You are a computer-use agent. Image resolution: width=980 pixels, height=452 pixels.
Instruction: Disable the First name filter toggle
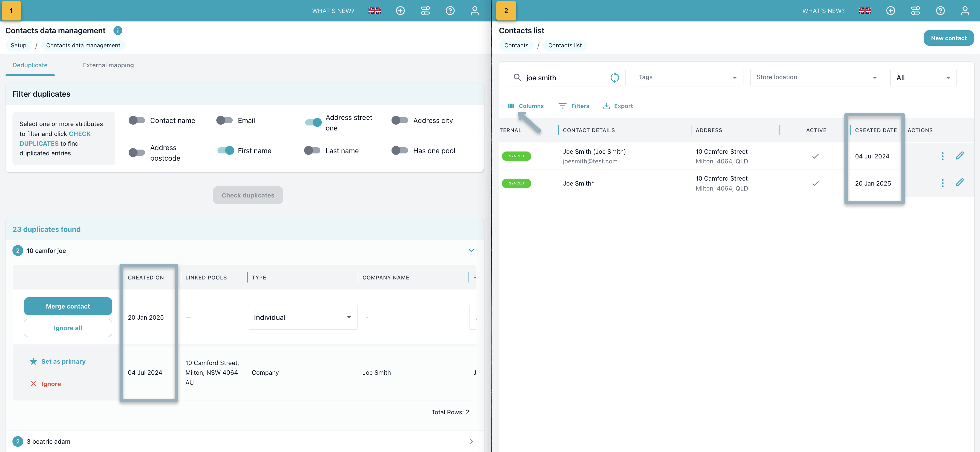(225, 150)
